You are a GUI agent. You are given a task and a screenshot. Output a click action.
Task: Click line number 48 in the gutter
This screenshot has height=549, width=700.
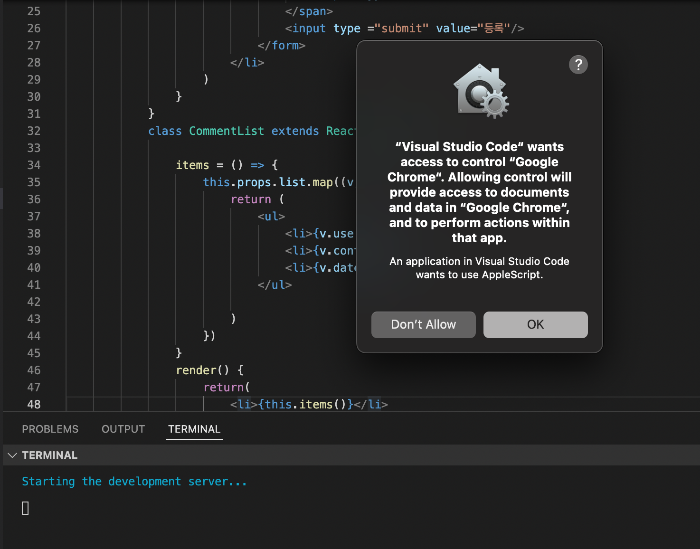point(34,404)
